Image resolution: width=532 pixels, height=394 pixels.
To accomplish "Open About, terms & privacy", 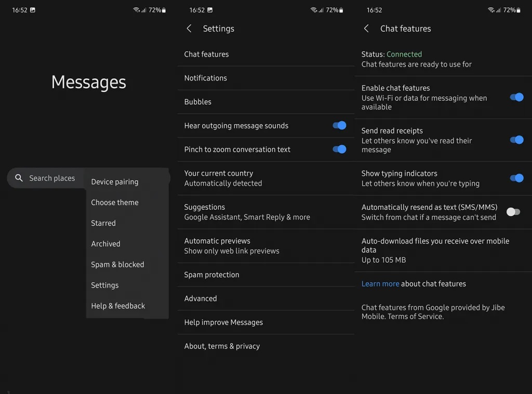I will (x=265, y=346).
